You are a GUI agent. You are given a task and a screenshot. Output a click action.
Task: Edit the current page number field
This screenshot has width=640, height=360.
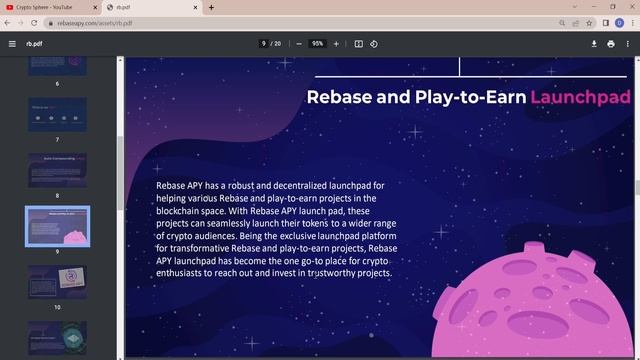[264, 44]
